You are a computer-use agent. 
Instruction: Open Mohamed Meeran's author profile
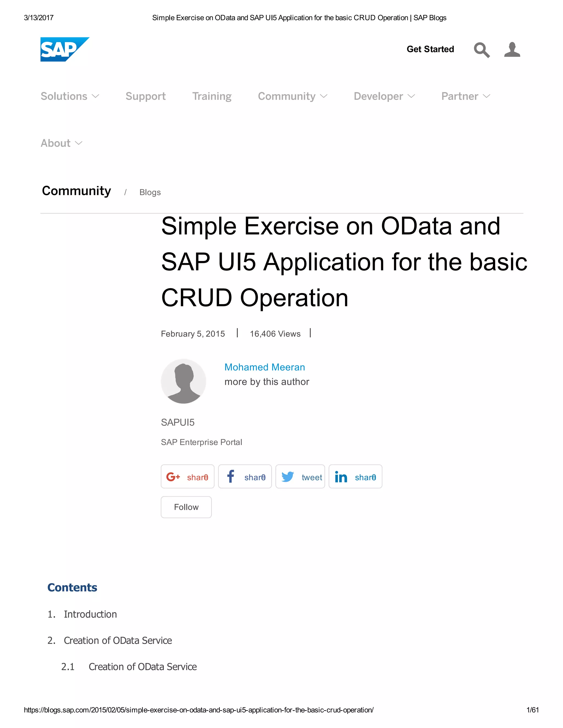(x=264, y=367)
